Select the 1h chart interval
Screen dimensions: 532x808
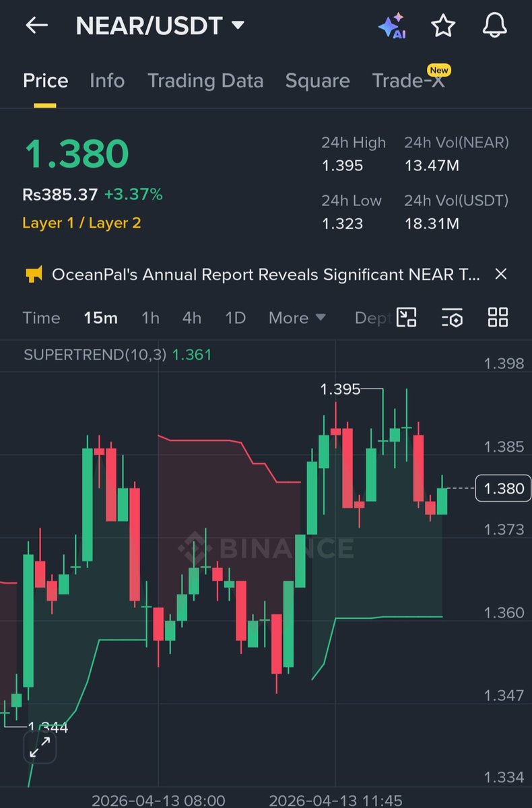pos(150,318)
